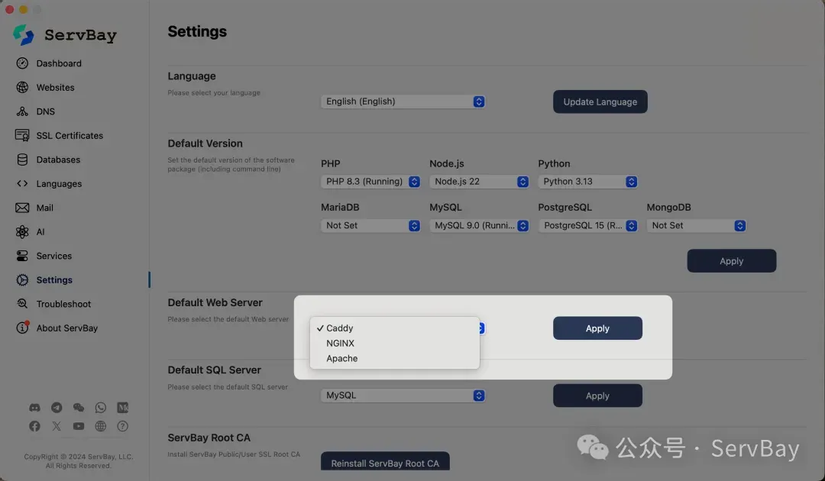Image resolution: width=825 pixels, height=481 pixels.
Task: Open the Python 3.13 version dropdown
Action: click(x=588, y=182)
